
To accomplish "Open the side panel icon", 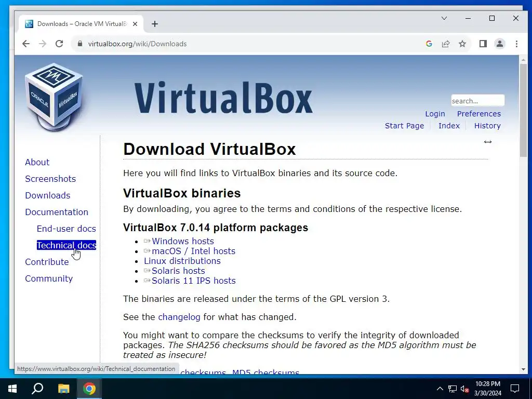I will pyautogui.click(x=483, y=44).
